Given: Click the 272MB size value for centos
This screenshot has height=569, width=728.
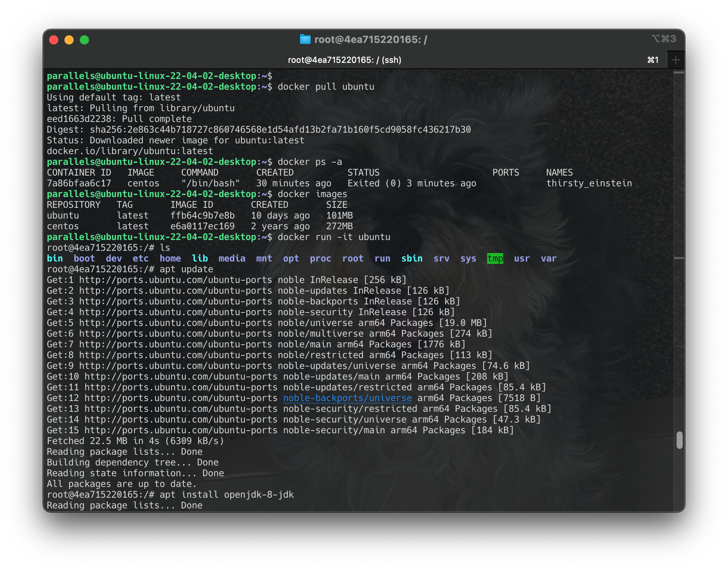Looking at the screenshot, I should [x=339, y=226].
